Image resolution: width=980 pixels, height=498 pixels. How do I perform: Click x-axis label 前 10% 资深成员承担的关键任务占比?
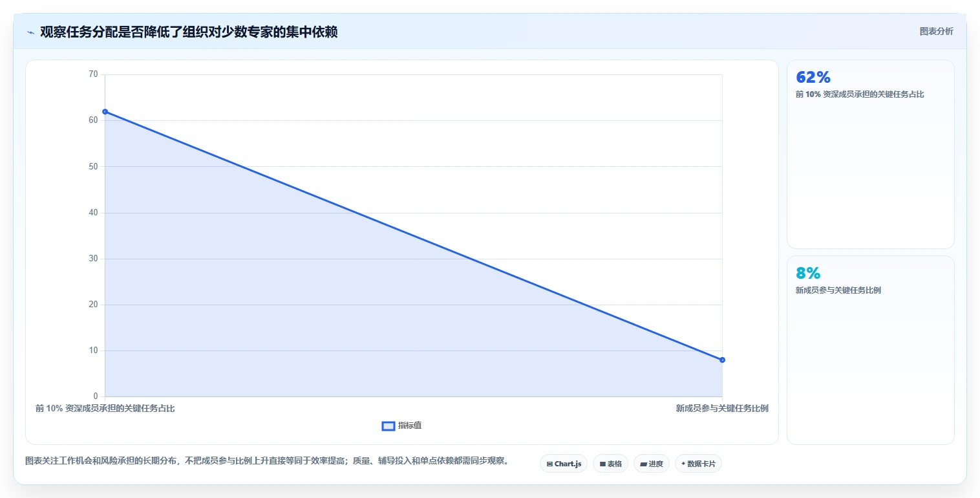(105, 409)
